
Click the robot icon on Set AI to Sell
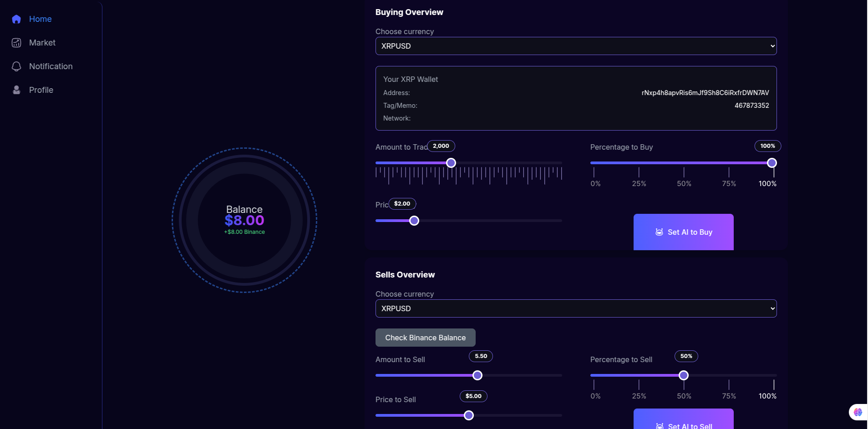click(x=659, y=426)
